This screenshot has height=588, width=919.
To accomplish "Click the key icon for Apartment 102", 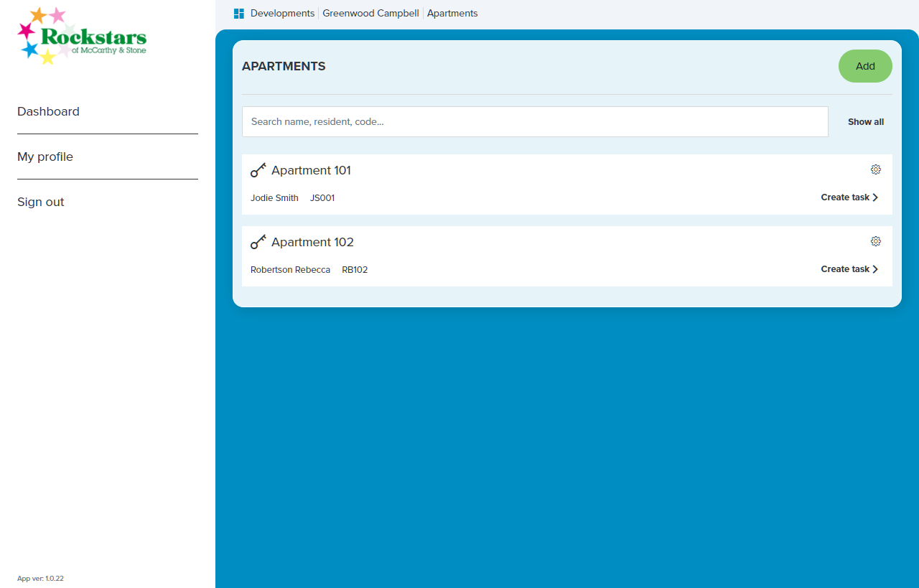I will 258,242.
